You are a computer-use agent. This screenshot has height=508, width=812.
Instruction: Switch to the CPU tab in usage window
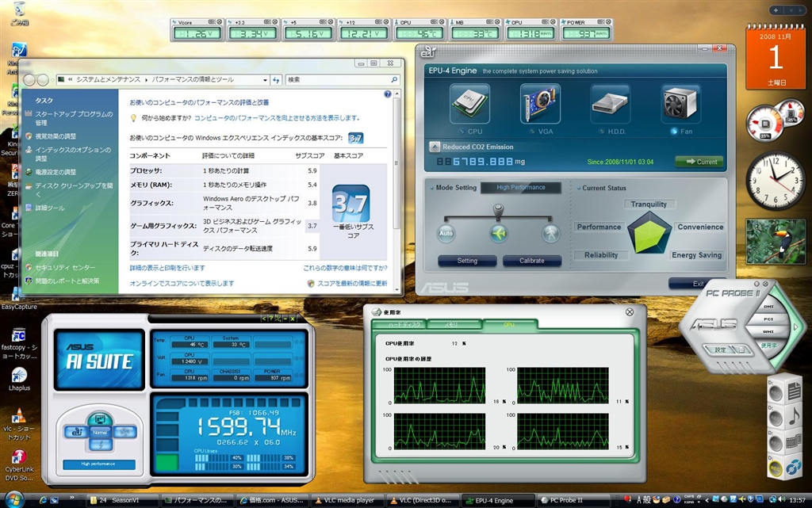click(x=509, y=324)
